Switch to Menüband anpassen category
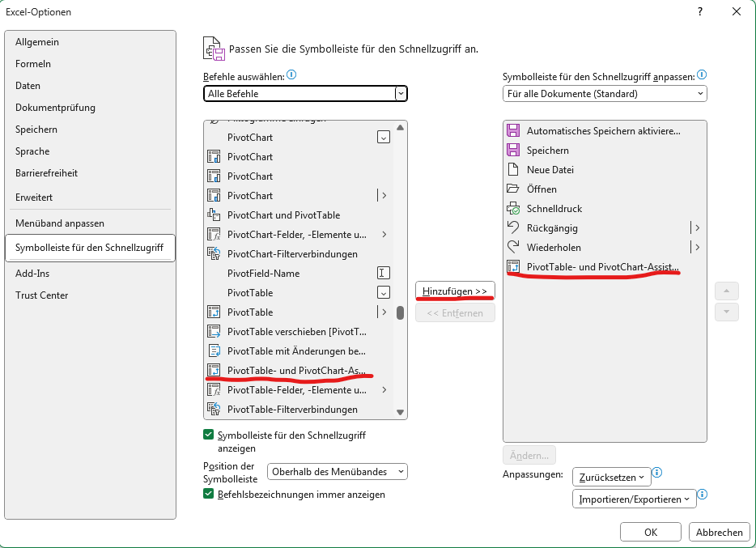756x548 pixels. [60, 223]
